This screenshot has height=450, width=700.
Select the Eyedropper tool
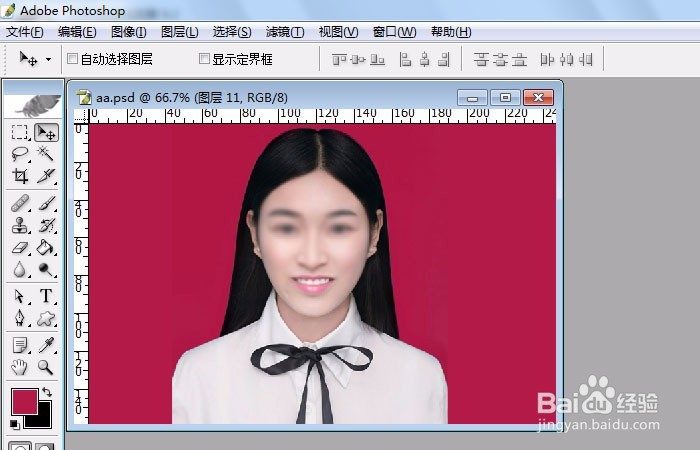[x=46, y=345]
